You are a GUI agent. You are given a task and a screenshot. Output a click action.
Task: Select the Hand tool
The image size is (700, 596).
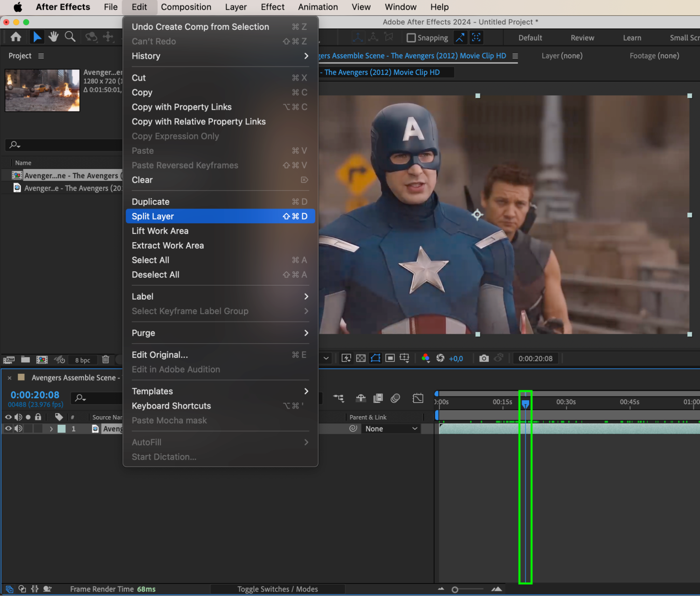[53, 37]
